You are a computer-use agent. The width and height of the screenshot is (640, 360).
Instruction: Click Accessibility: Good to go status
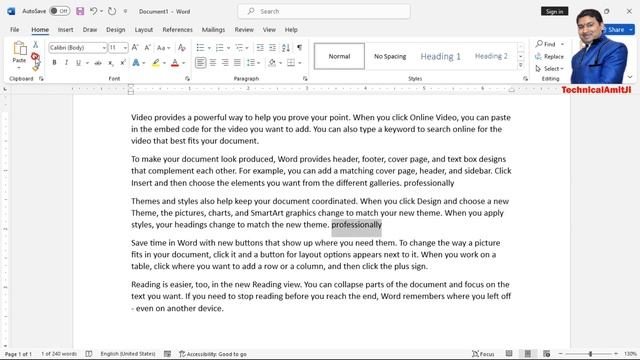(213, 354)
